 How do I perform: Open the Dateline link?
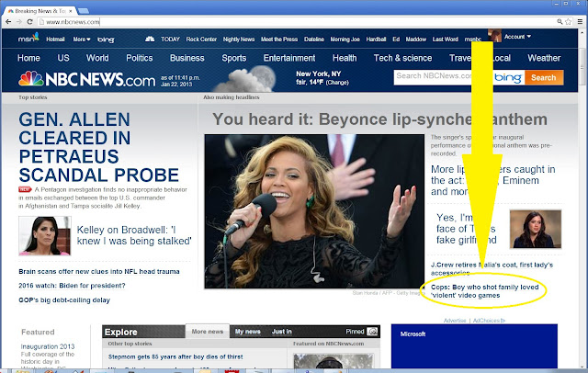coord(314,39)
